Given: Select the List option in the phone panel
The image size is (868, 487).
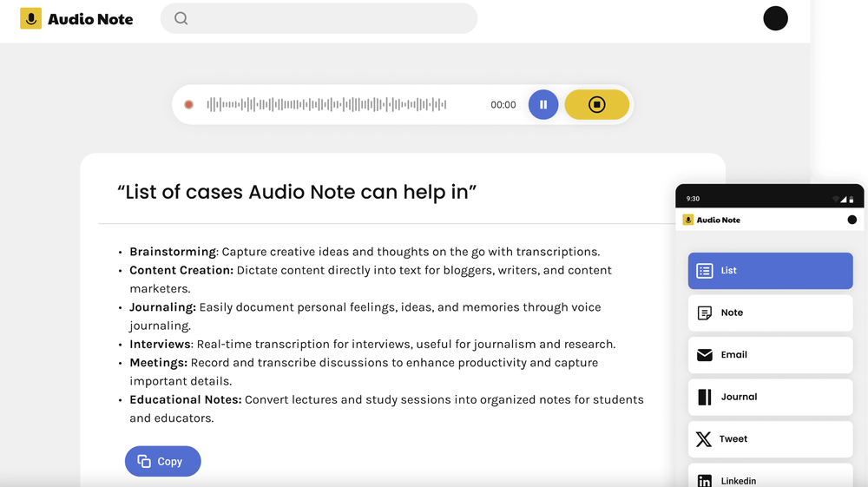Looking at the screenshot, I should pyautogui.click(x=770, y=271).
